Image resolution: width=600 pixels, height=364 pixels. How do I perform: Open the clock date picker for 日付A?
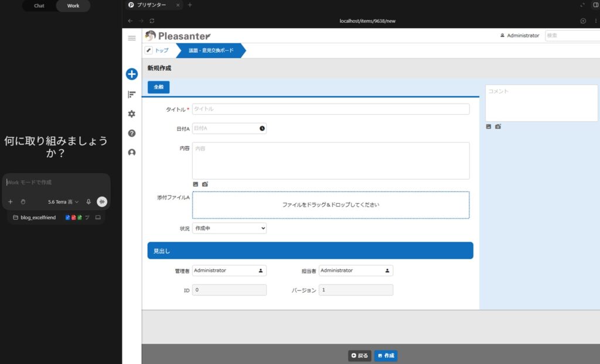262,129
